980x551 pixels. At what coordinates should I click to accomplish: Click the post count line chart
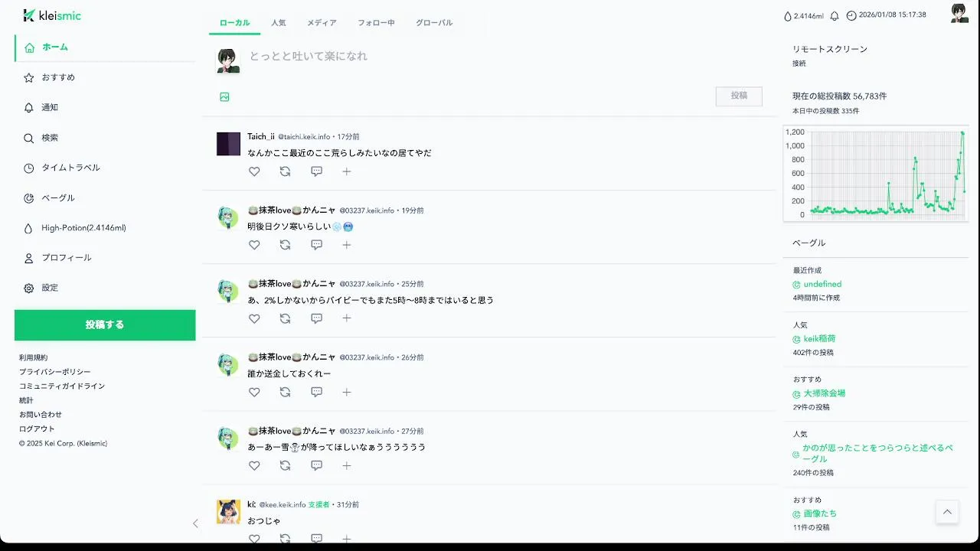(876, 174)
